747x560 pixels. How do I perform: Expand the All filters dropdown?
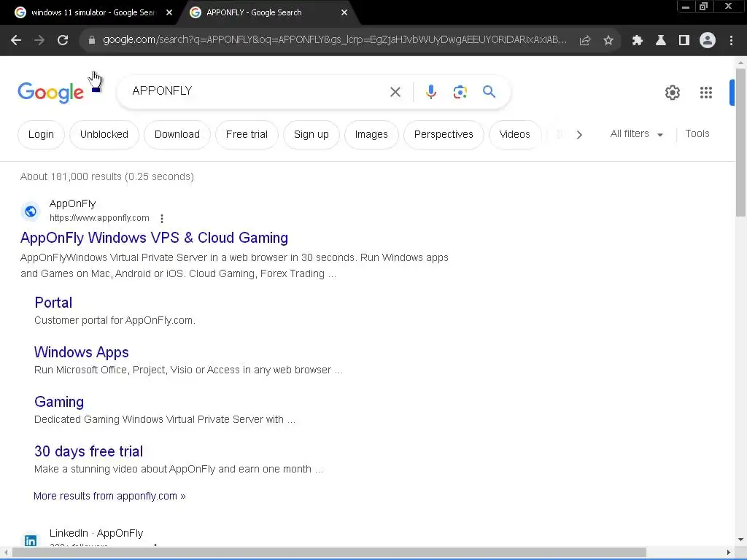[x=636, y=134]
